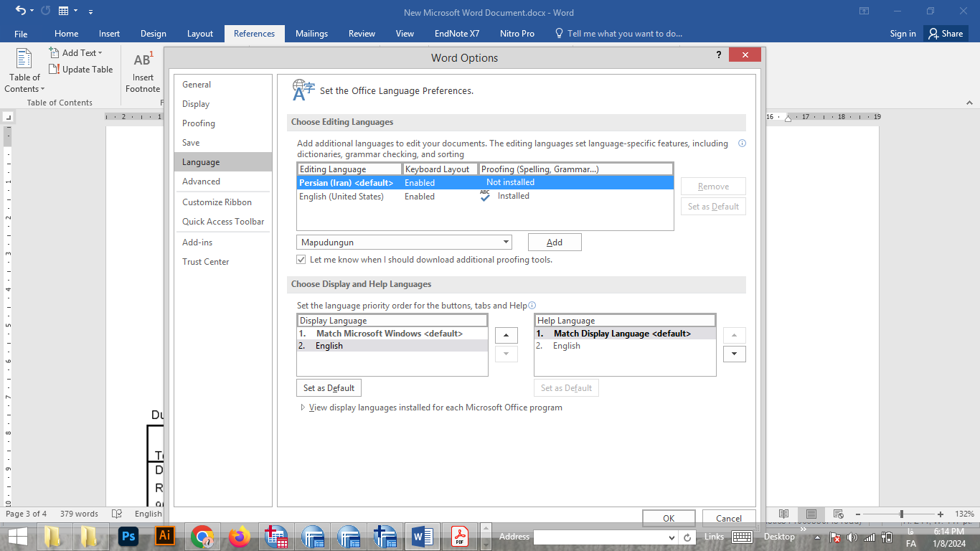The width and height of the screenshot is (980, 551).
Task: Click the info icon after 'buttons, tabs and Help'
Action: pyautogui.click(x=532, y=306)
